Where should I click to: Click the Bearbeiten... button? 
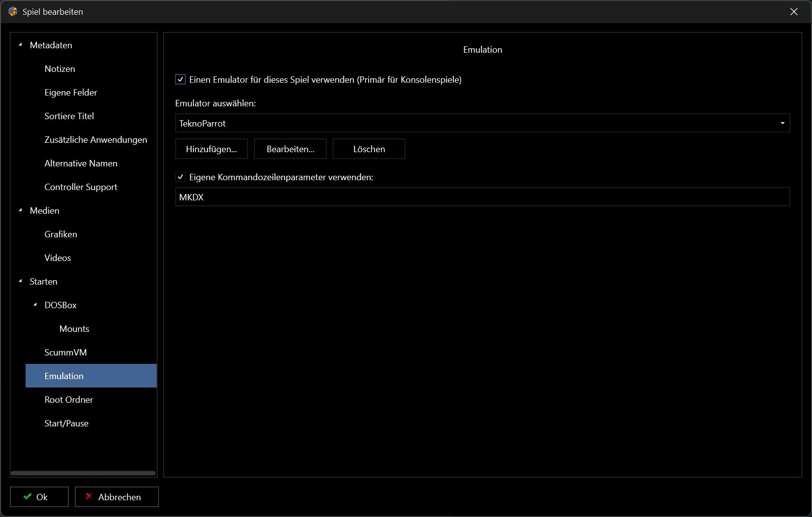coord(290,149)
